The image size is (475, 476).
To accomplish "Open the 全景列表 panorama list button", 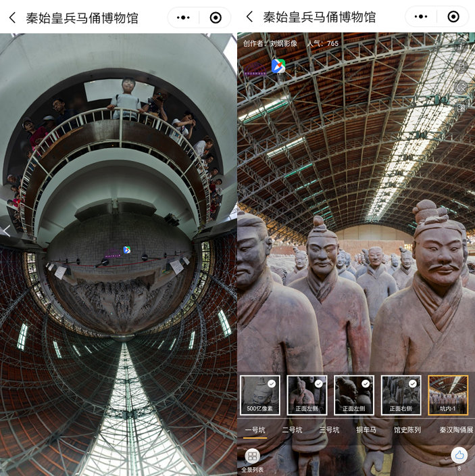I will tap(252, 460).
